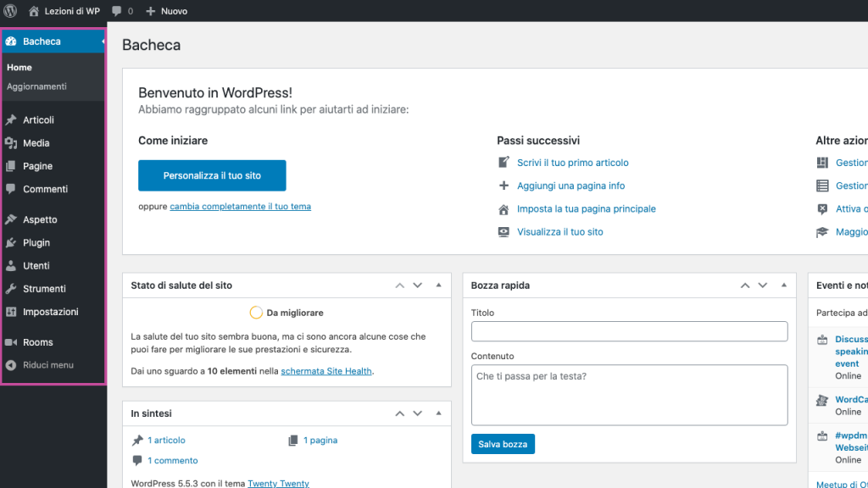Open the cambia completamente il tuo tema link

point(240,207)
